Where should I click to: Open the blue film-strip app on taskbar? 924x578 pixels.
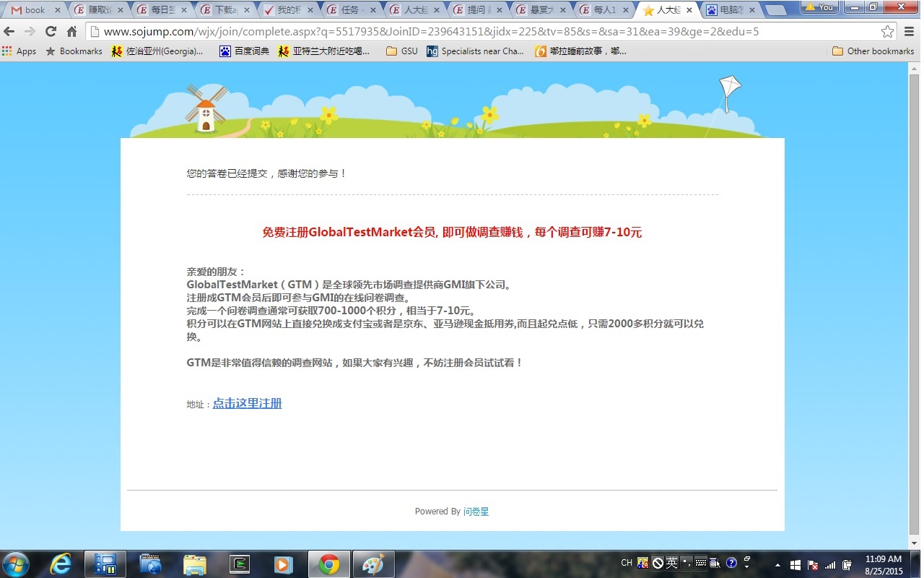coord(105,564)
